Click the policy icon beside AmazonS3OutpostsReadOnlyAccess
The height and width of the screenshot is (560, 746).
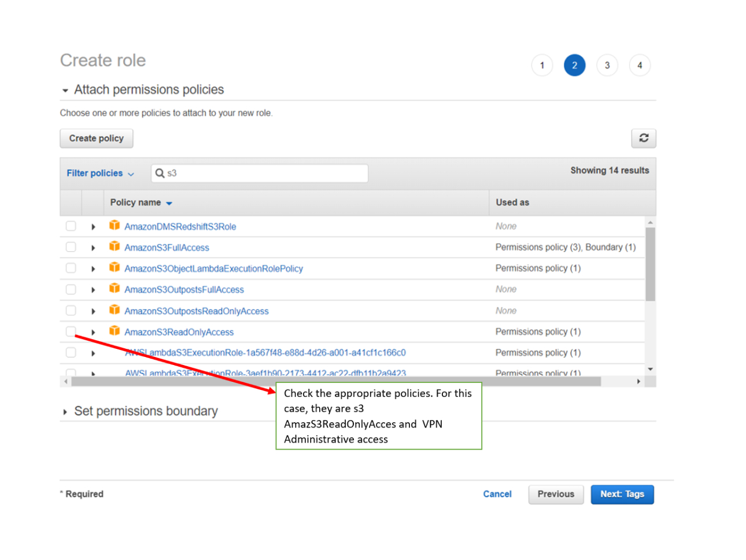(115, 311)
